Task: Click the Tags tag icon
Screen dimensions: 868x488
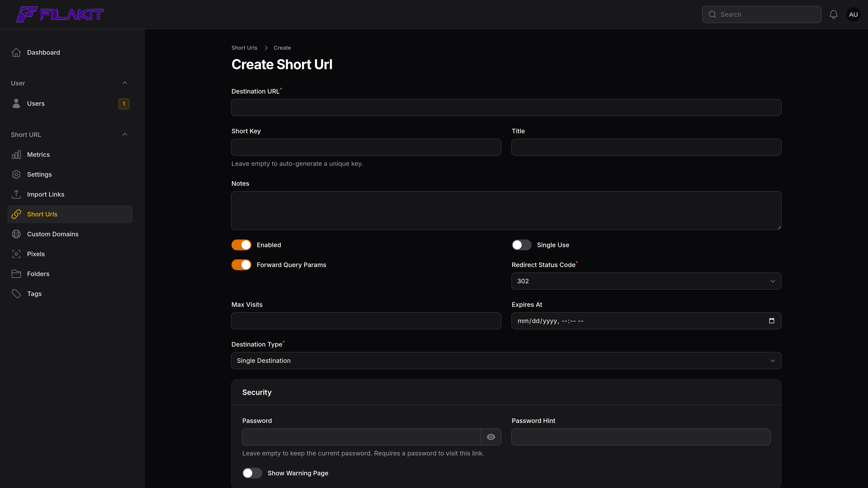Action: [16, 294]
